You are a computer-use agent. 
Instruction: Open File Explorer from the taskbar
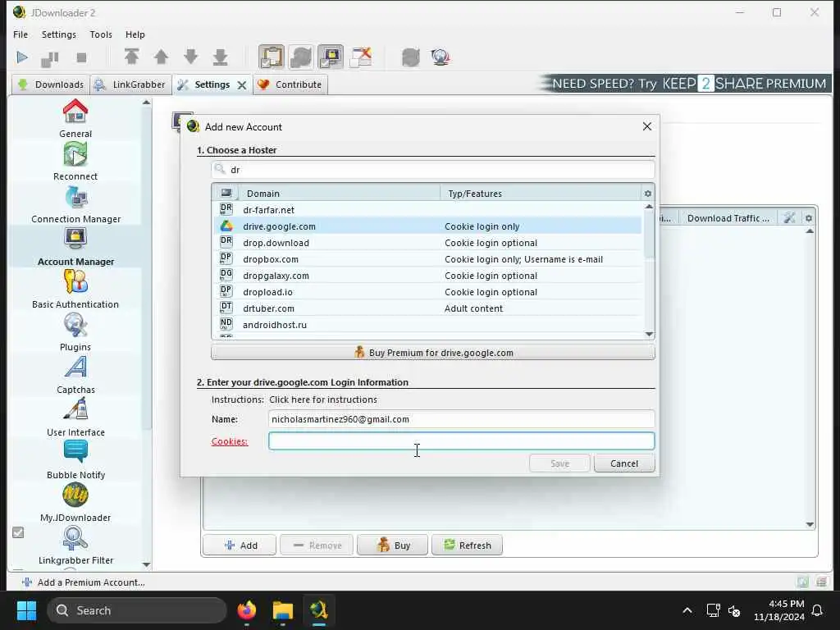pyautogui.click(x=283, y=610)
